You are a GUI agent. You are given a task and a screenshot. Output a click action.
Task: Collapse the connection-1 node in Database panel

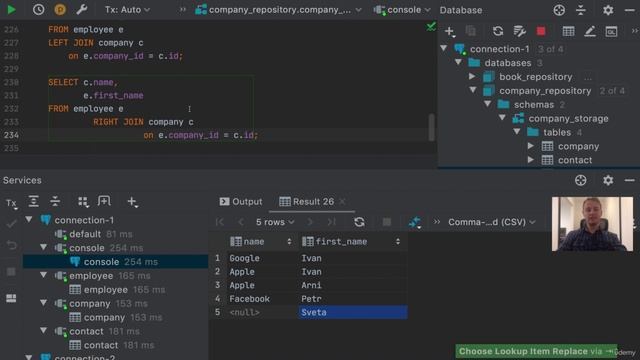(x=444, y=48)
